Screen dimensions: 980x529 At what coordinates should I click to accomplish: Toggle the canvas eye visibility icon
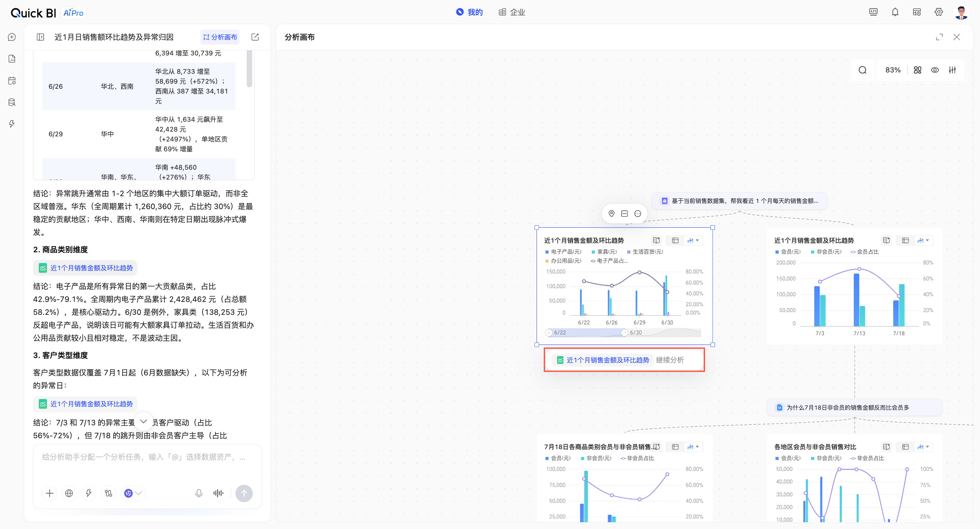pyautogui.click(x=935, y=70)
